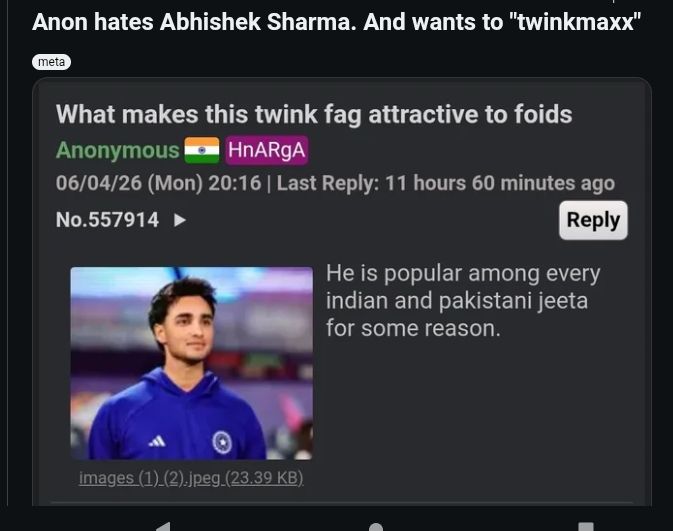Open the images (1) (2).jpeg file link

point(191,478)
